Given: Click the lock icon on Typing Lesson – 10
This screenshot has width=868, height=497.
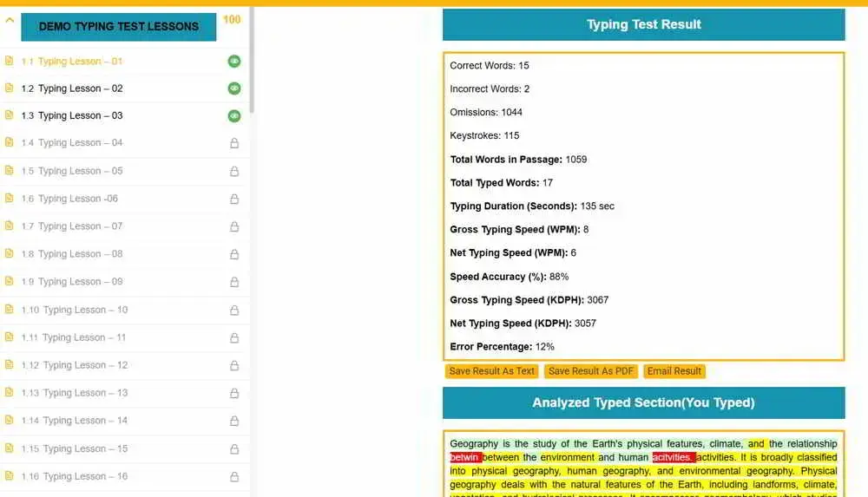Looking at the screenshot, I should pyautogui.click(x=234, y=310).
